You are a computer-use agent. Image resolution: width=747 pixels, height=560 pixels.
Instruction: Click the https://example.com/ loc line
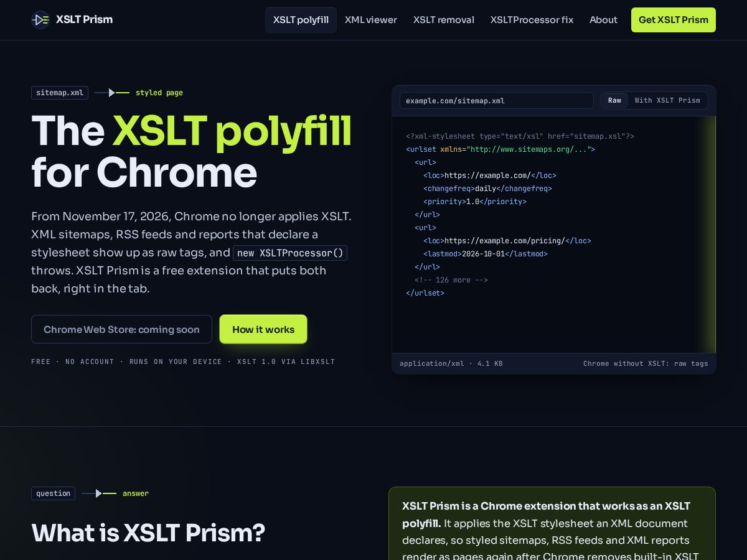490,175
